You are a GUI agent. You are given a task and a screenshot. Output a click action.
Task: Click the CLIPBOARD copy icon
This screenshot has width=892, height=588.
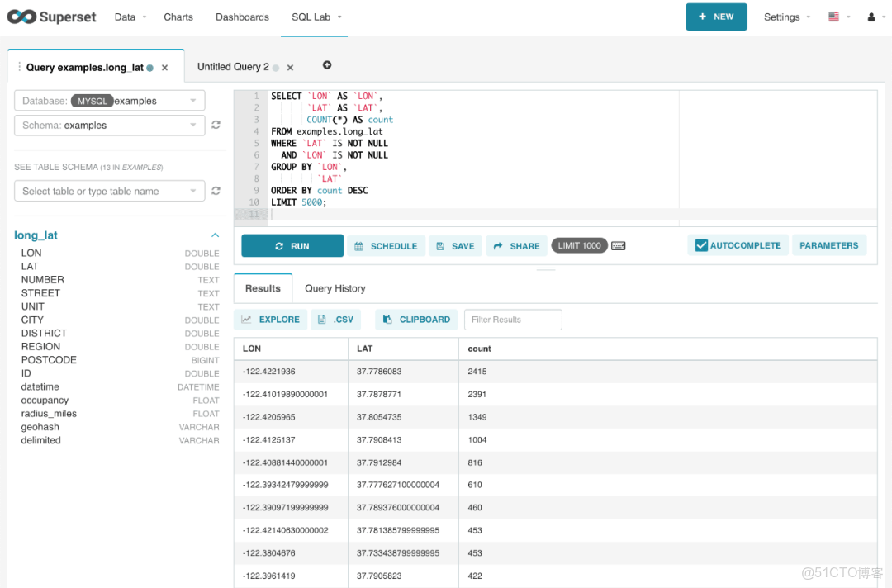pos(387,319)
